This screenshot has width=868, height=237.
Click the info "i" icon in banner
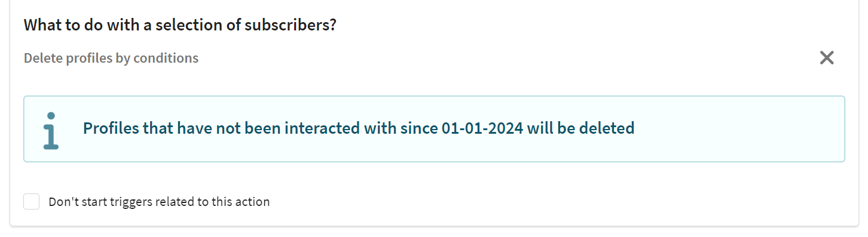click(51, 130)
